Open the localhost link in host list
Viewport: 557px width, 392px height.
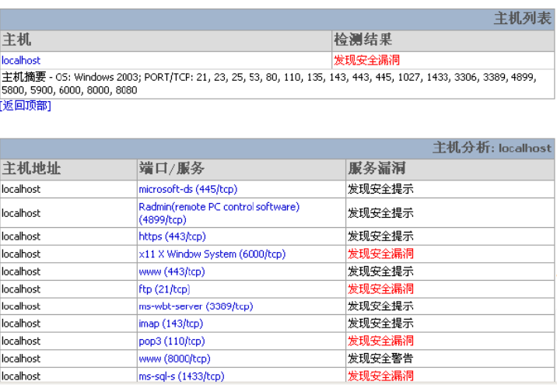point(21,61)
